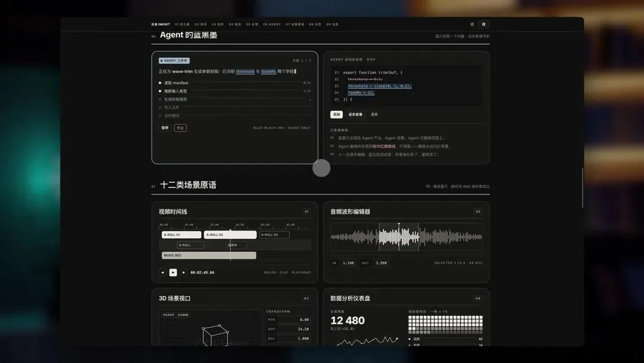Viewport: 644px width, 363px height.
Task: Accept the diff with 采纳 button
Action: pyautogui.click(x=336, y=114)
